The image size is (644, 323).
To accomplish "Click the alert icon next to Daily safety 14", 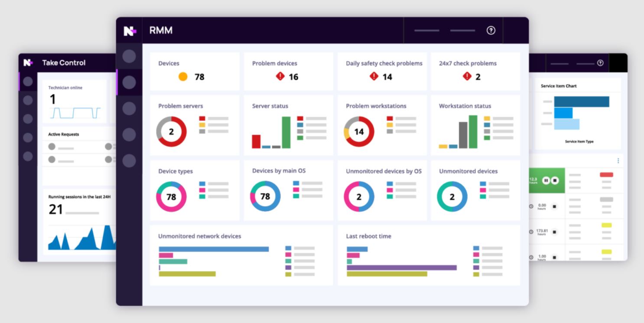I will 374,76.
